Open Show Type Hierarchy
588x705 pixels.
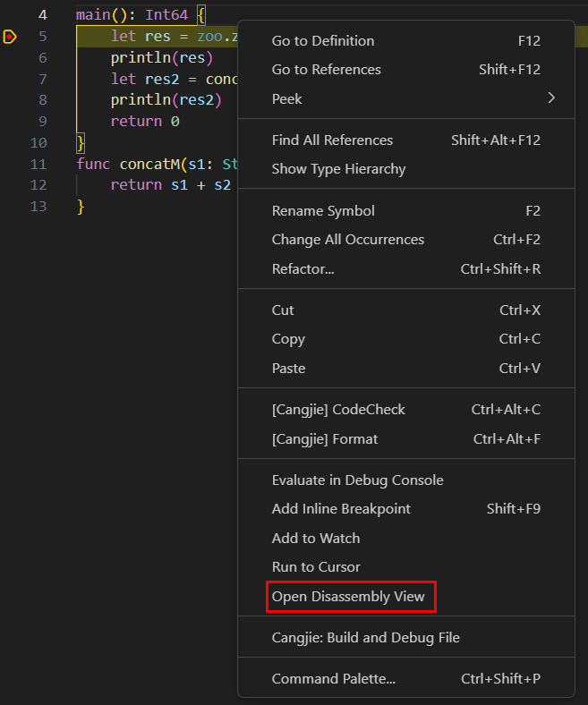[x=338, y=169]
